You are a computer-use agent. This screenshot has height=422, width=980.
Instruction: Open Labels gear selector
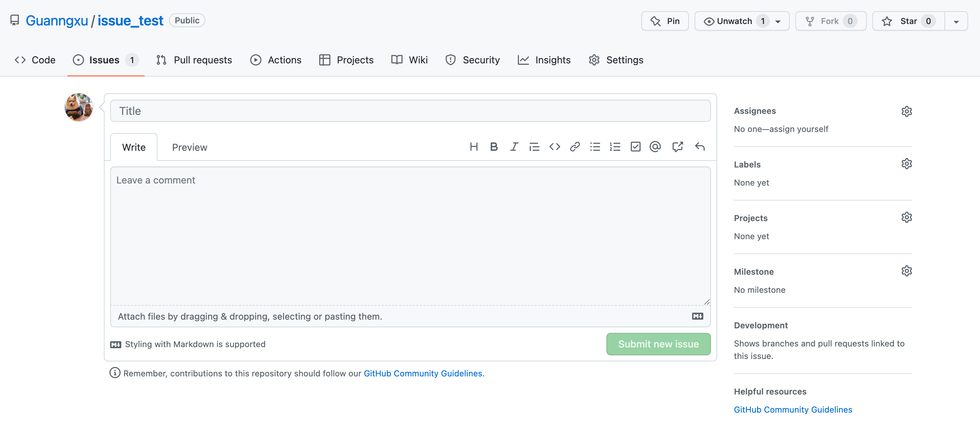point(906,164)
